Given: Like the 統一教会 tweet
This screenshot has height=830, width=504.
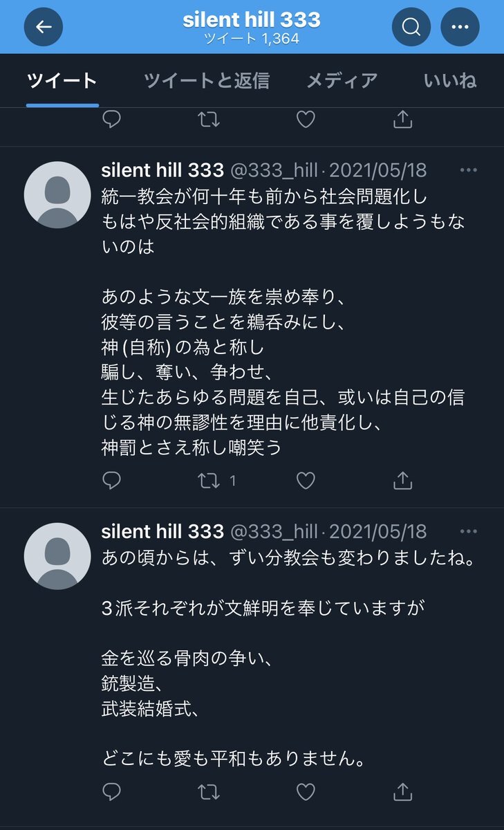Looking at the screenshot, I should point(306,480).
